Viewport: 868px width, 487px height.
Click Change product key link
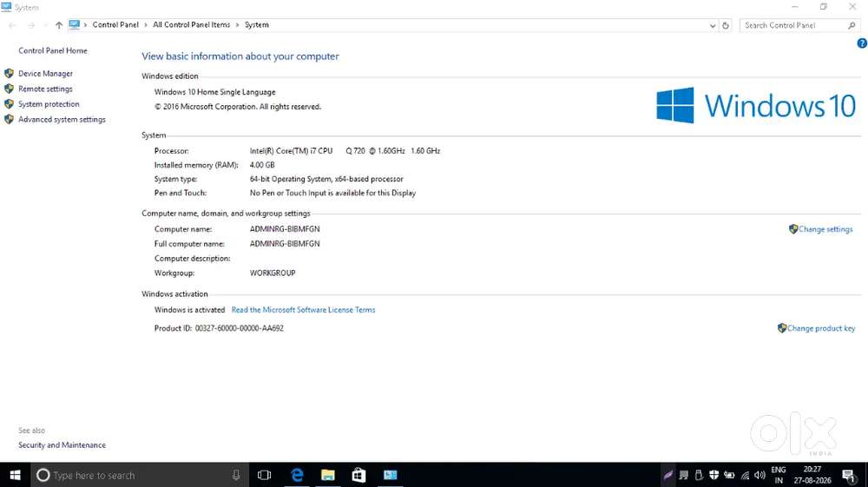821,328
